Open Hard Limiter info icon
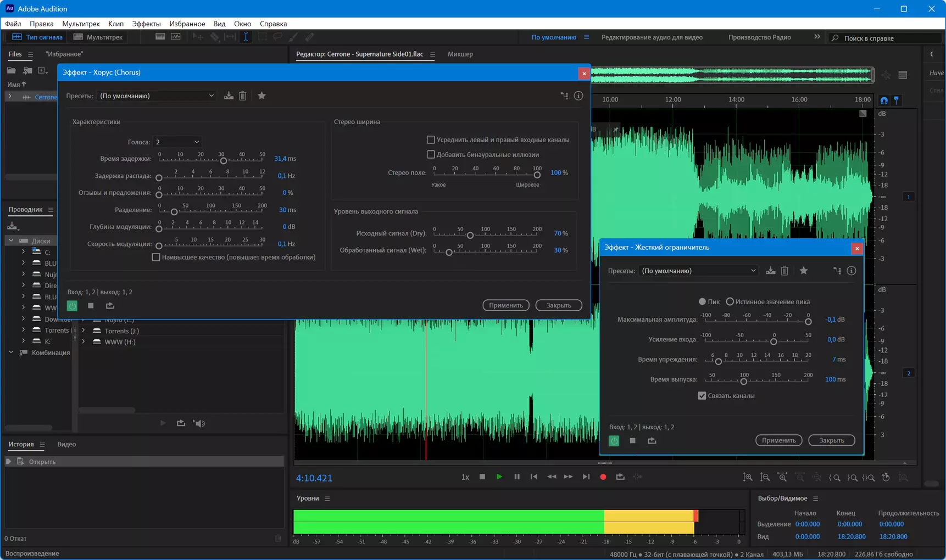Viewport: 946px width, 560px height. pyautogui.click(x=852, y=271)
